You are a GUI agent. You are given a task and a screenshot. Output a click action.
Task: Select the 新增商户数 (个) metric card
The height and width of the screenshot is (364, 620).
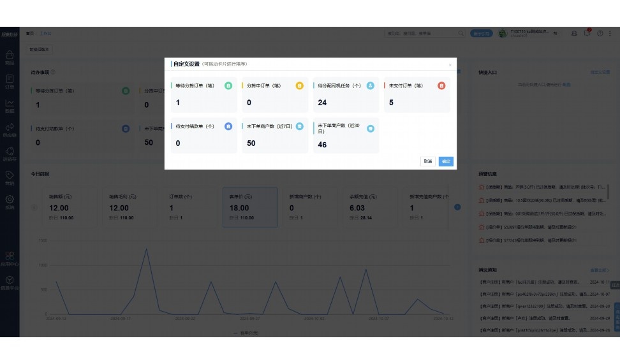tap(310, 207)
